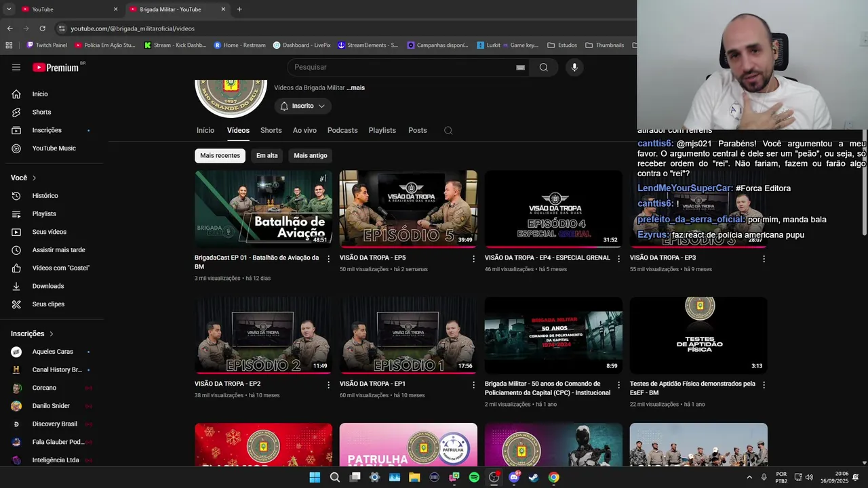The height and width of the screenshot is (488, 868).
Task: Select the Mais recentes filter chip
Action: click(x=220, y=156)
